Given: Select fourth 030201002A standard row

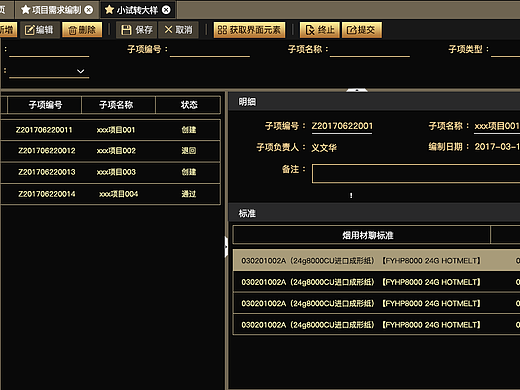Looking at the screenshot, I should [376, 325].
